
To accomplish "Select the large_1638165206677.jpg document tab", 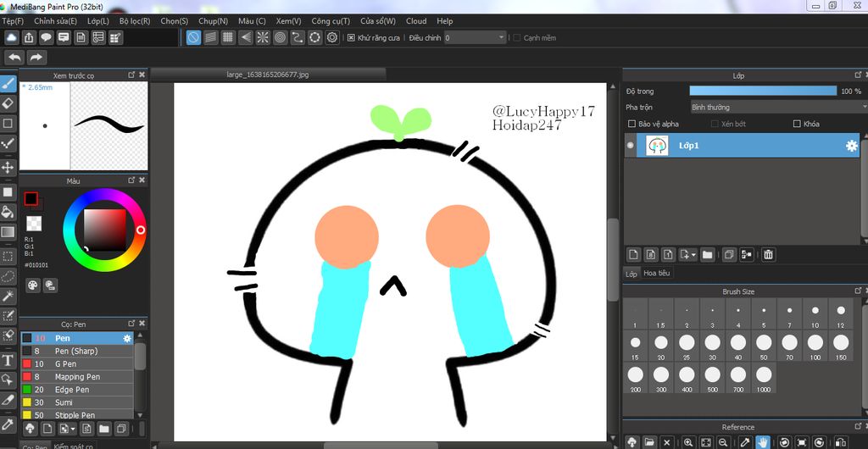I will coord(267,74).
